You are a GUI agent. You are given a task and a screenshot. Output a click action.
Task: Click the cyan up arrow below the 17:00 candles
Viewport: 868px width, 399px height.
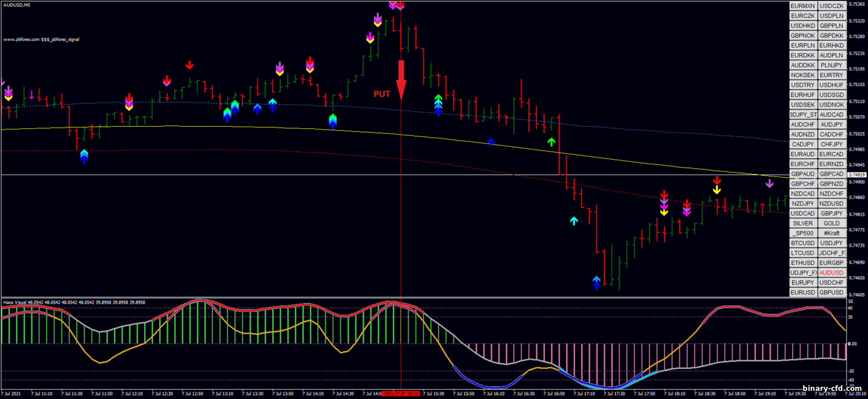click(573, 221)
